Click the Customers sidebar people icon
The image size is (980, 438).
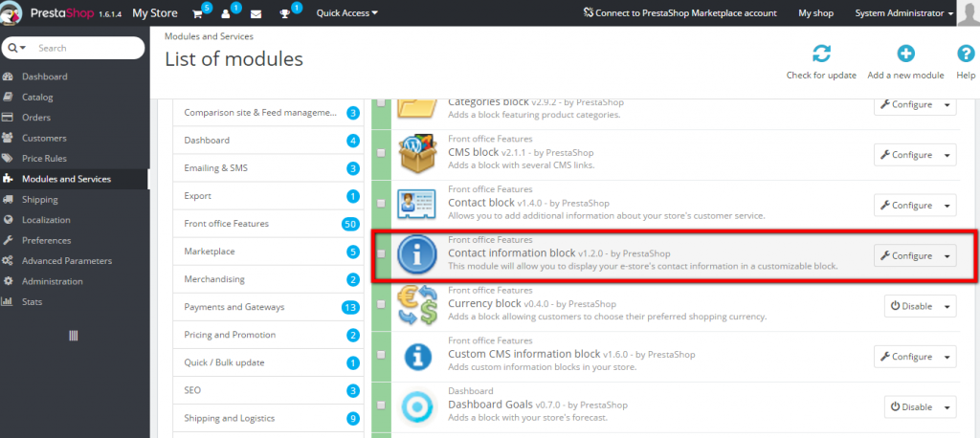coord(8,138)
